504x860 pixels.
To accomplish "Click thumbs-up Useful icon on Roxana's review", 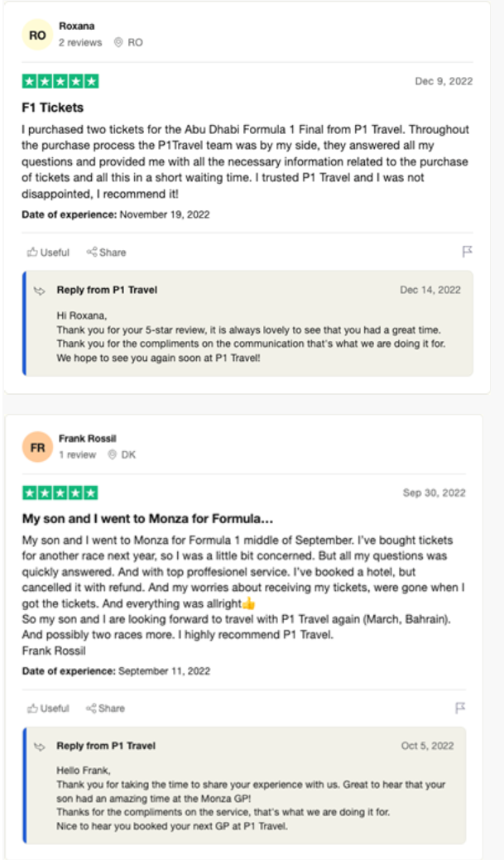I will pyautogui.click(x=32, y=252).
